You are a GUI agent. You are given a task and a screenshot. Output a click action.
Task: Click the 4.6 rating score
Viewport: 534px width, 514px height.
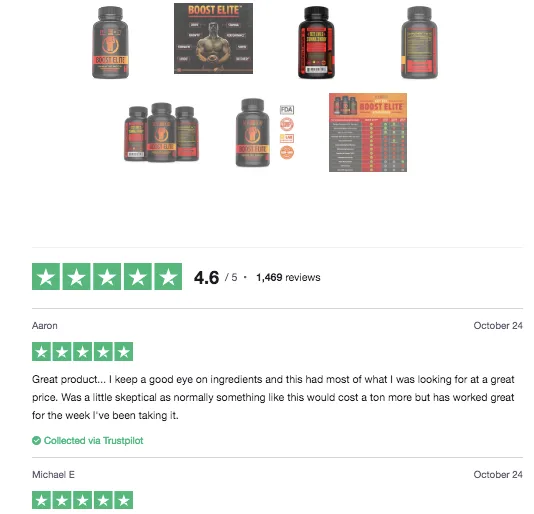coord(206,277)
